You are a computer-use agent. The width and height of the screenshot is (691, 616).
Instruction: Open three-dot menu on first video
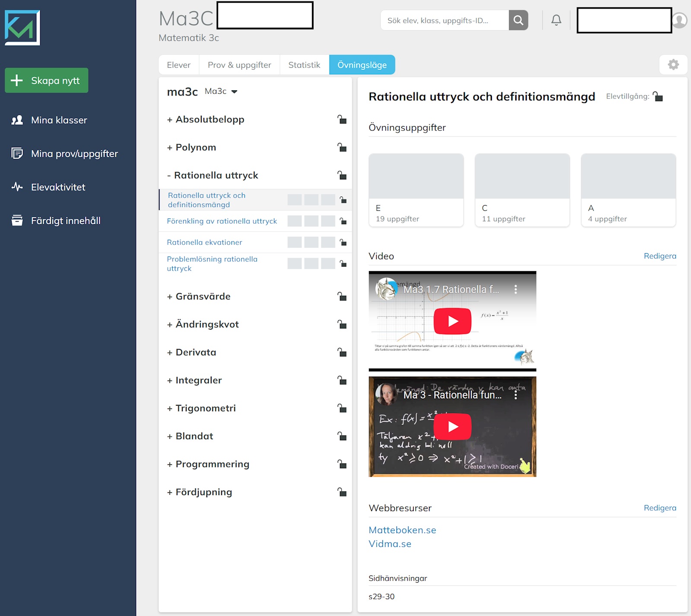click(515, 289)
